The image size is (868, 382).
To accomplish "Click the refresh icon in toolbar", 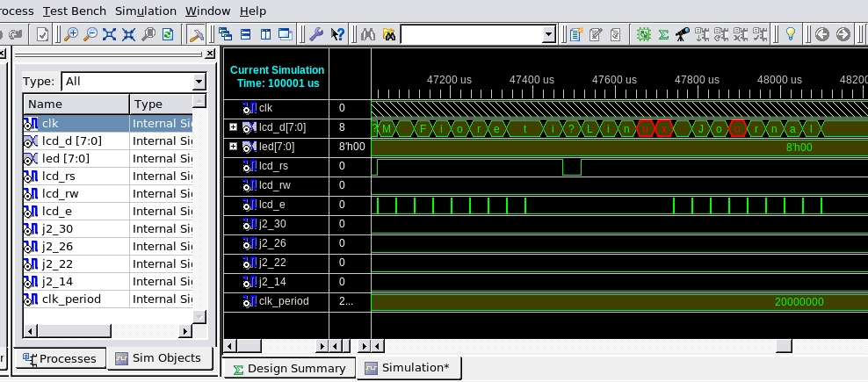I will click(x=167, y=35).
